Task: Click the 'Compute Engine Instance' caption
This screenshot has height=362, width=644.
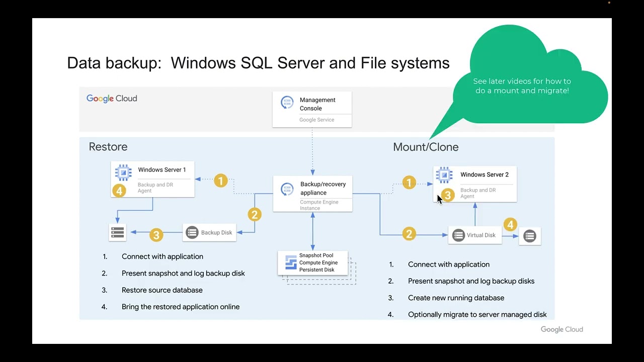Action: click(x=319, y=205)
